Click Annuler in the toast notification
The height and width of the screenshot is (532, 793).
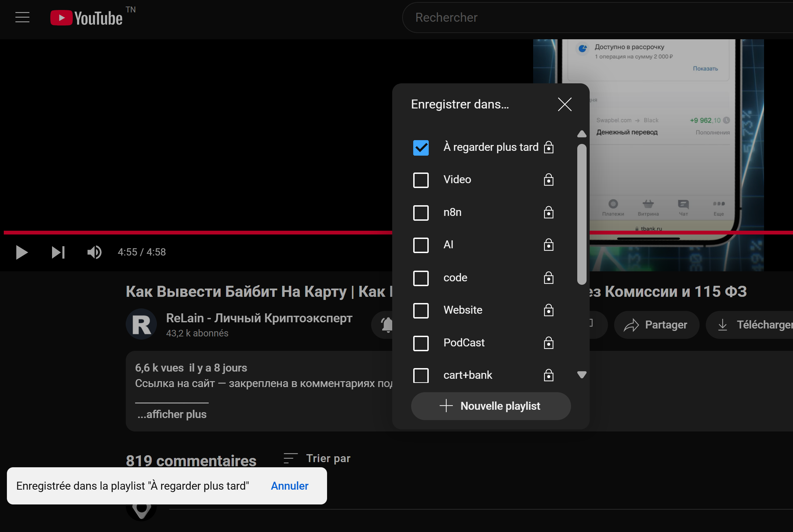click(x=289, y=486)
